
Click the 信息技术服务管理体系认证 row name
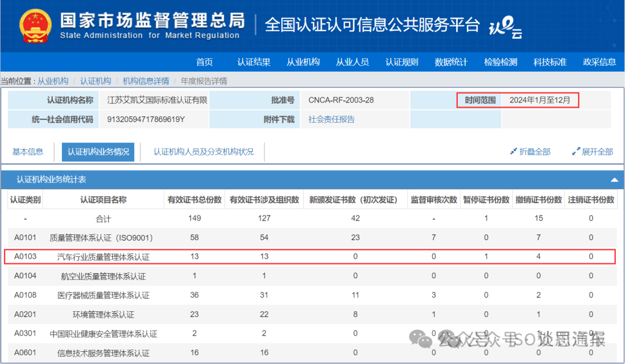tap(103, 353)
